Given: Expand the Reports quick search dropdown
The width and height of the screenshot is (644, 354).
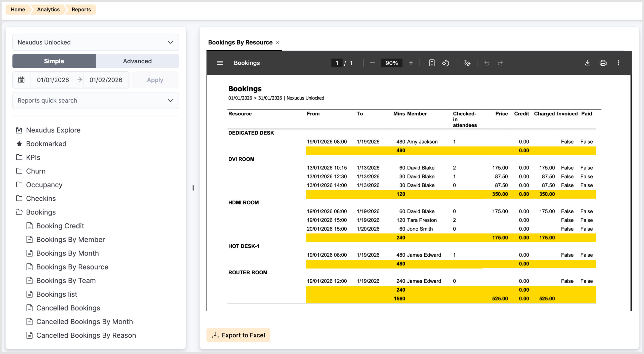Looking at the screenshot, I should pyautogui.click(x=96, y=100).
